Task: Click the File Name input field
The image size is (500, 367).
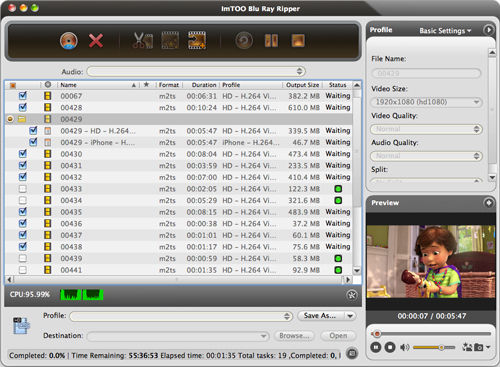Action: click(x=426, y=73)
